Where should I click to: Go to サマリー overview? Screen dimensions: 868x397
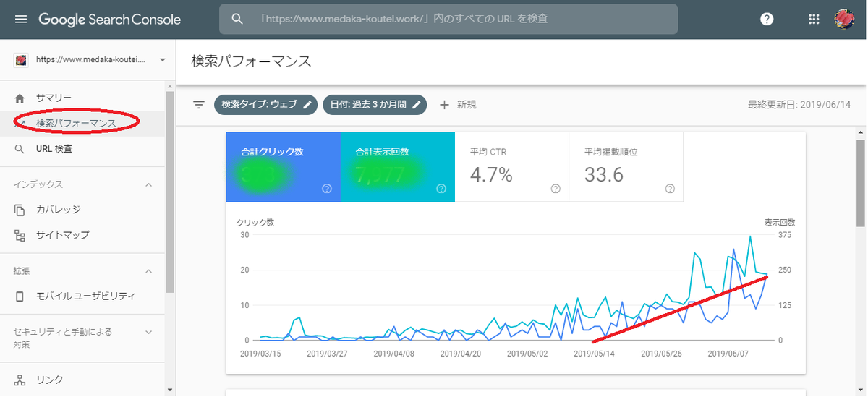click(x=54, y=98)
